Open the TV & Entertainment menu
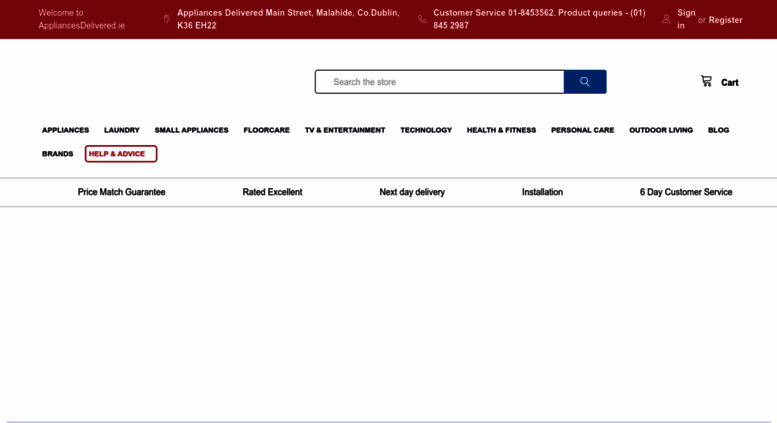This screenshot has height=423, width=777. [x=345, y=130]
